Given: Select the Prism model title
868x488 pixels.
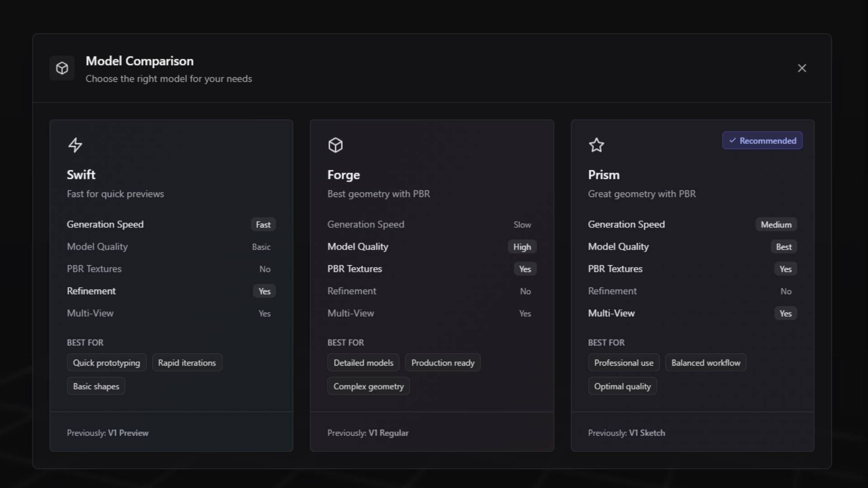Looking at the screenshot, I should point(604,175).
